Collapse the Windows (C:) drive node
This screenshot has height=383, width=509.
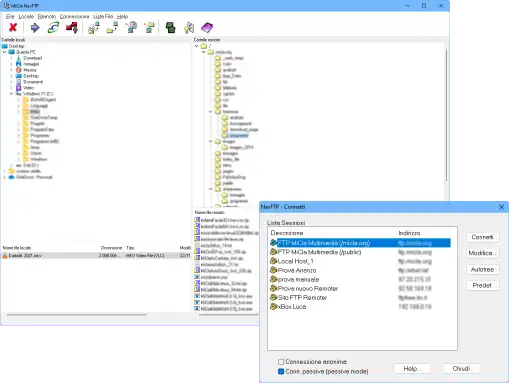pos(11,94)
